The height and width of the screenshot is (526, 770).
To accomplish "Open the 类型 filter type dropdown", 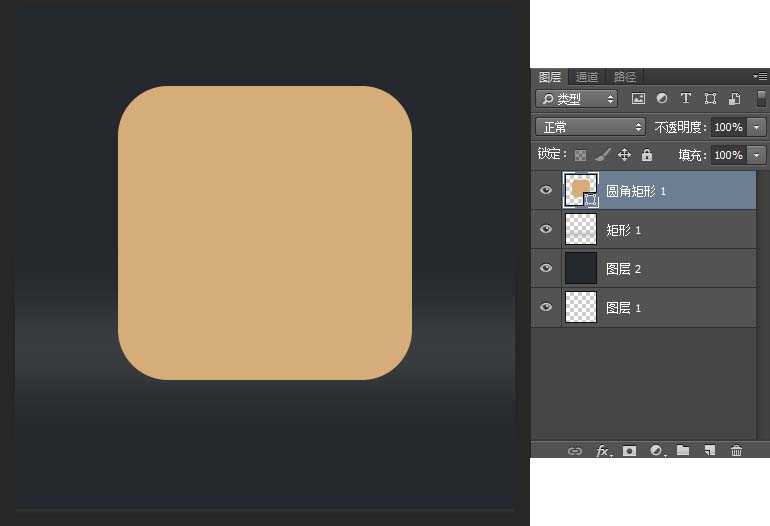I will tap(577, 99).
